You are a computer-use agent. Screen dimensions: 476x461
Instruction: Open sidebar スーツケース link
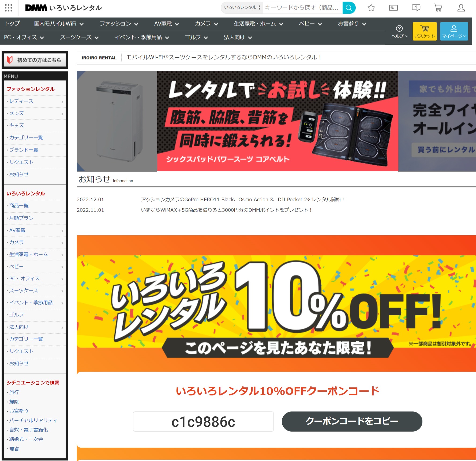pyautogui.click(x=35, y=291)
